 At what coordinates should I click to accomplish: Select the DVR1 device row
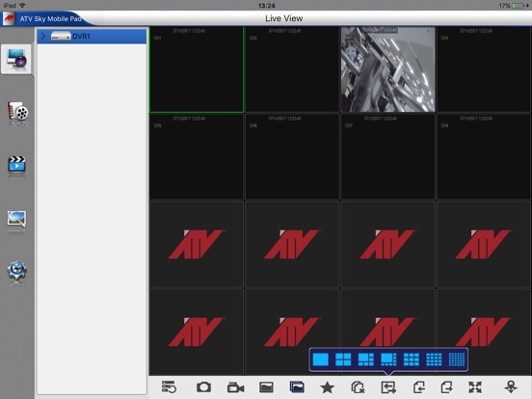[x=92, y=36]
